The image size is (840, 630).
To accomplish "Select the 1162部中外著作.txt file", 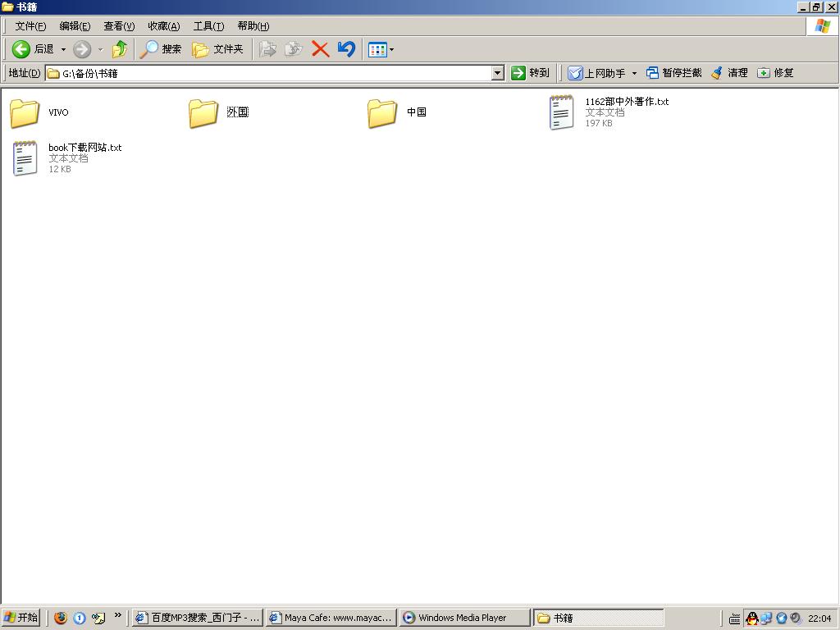I will 562,112.
